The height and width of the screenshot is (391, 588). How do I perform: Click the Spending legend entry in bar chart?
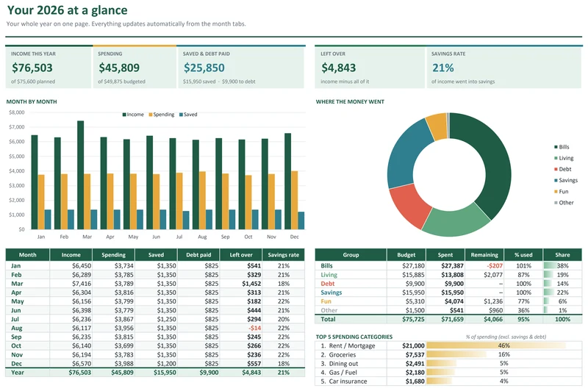coord(162,115)
